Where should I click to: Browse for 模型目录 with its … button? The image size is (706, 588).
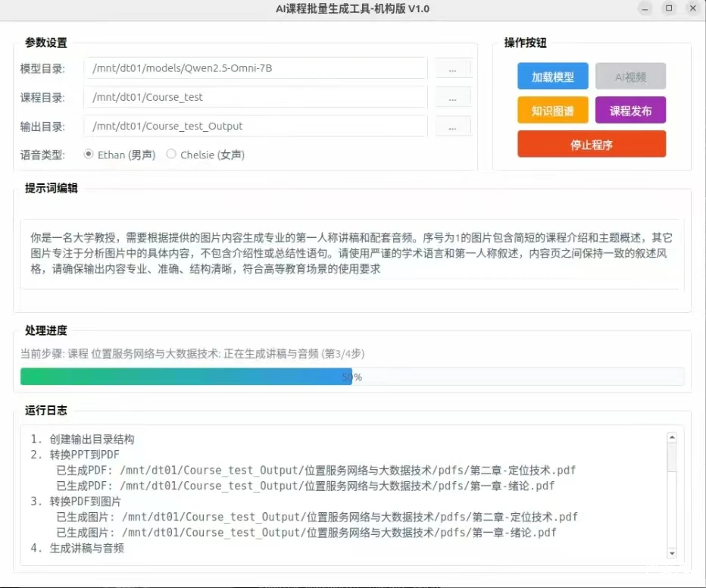click(453, 68)
